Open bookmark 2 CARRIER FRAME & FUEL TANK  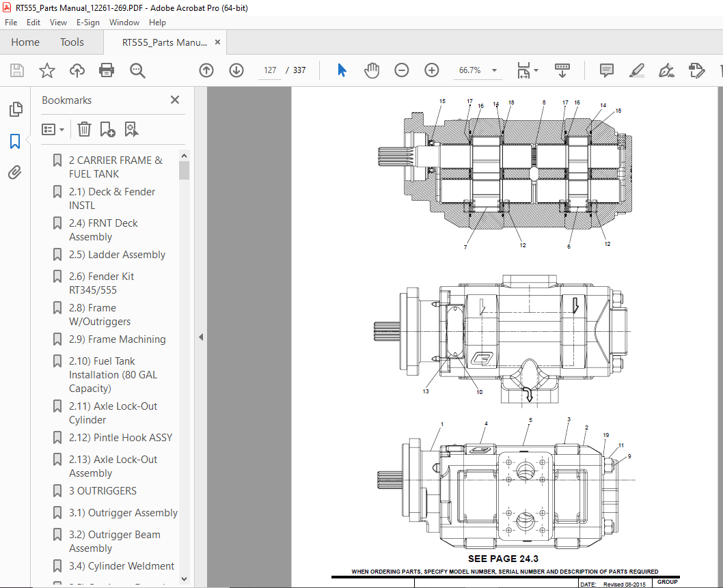tap(115, 167)
